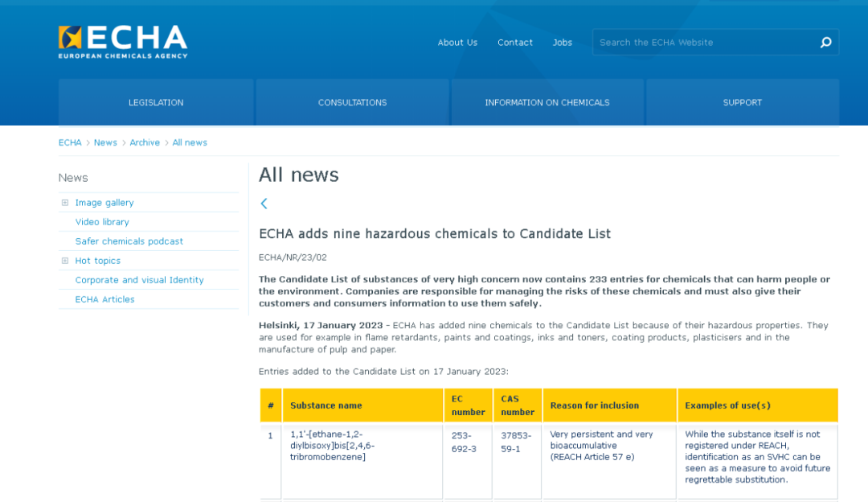
Task: Open the Legislation menu
Action: 156,102
